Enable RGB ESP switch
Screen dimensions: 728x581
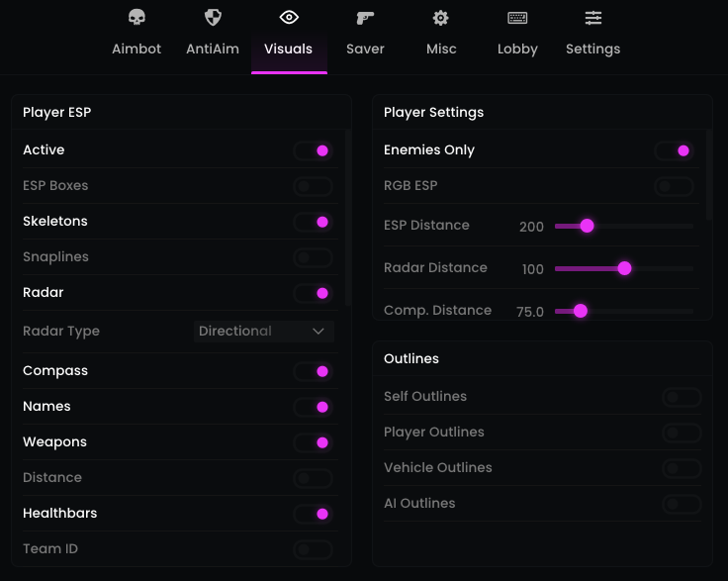pos(674,186)
